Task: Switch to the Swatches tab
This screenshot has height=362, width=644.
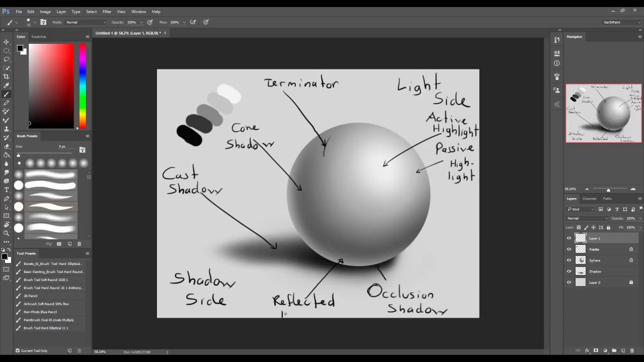Action: coord(39,37)
